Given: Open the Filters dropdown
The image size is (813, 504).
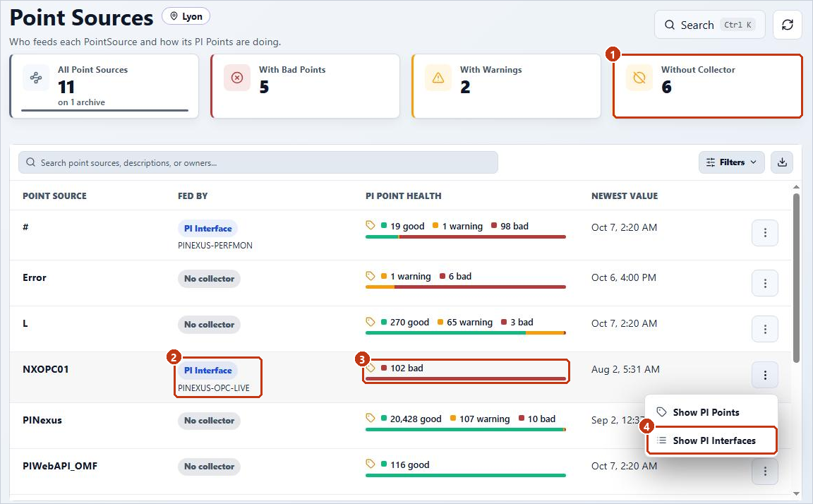Looking at the screenshot, I should 731,162.
